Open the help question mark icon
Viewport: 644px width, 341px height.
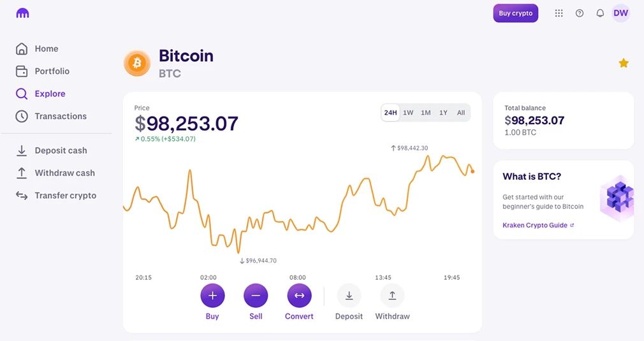580,13
